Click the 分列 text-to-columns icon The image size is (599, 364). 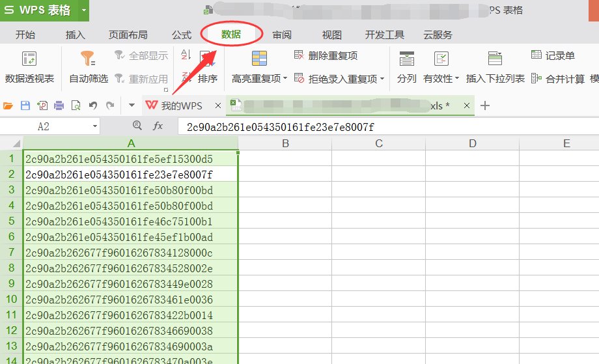[x=406, y=59]
